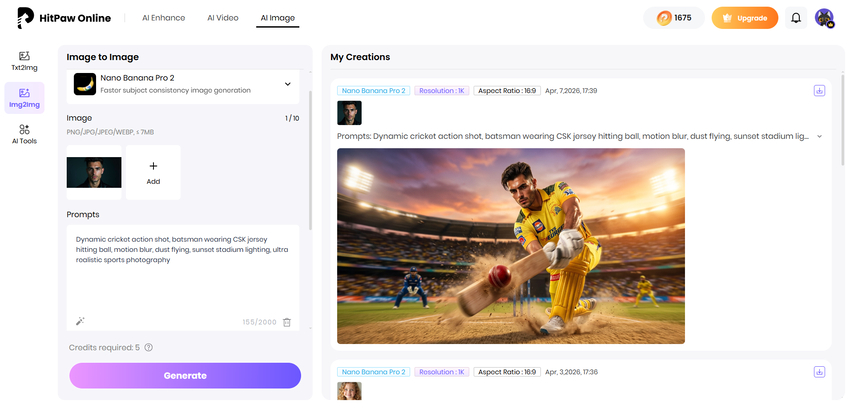The height and width of the screenshot is (409, 854).
Task: Click the uploaded man portrait thumbnail
Action: pos(94,172)
